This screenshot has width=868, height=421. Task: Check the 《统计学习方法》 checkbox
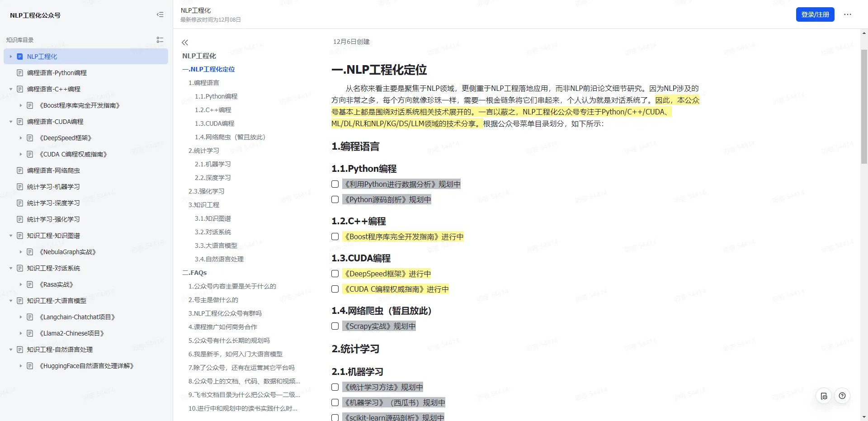(x=335, y=387)
